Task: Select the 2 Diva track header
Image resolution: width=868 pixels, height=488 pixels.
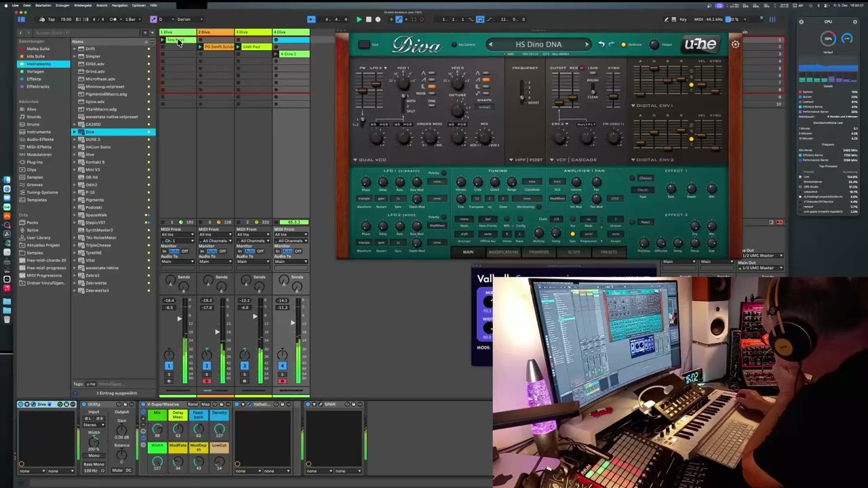Action: (x=216, y=32)
